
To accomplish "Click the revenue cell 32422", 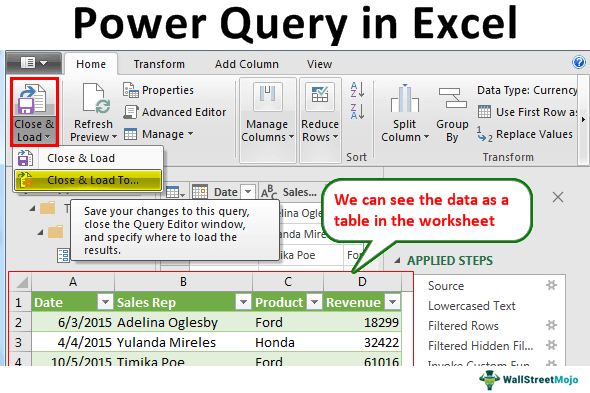I will tap(362, 343).
